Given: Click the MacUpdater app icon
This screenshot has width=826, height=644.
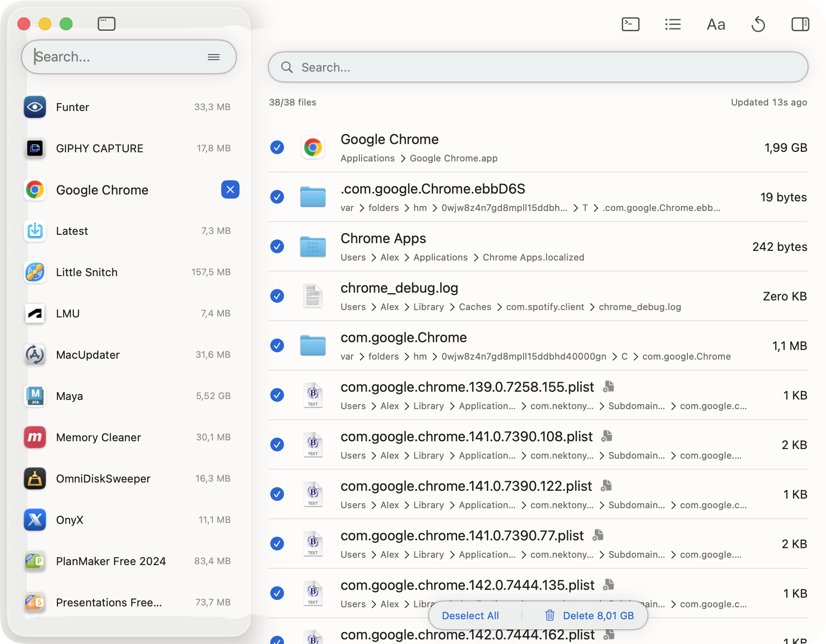Looking at the screenshot, I should [x=35, y=355].
